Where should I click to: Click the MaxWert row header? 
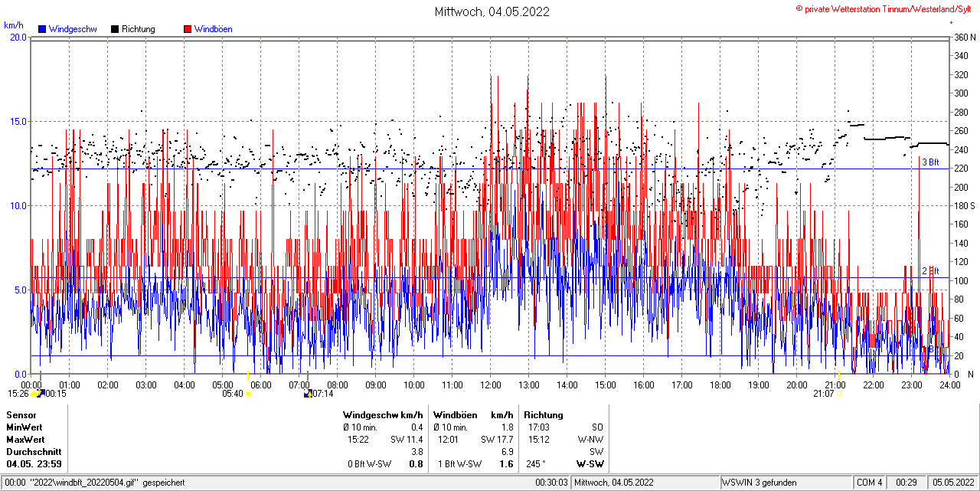click(26, 440)
